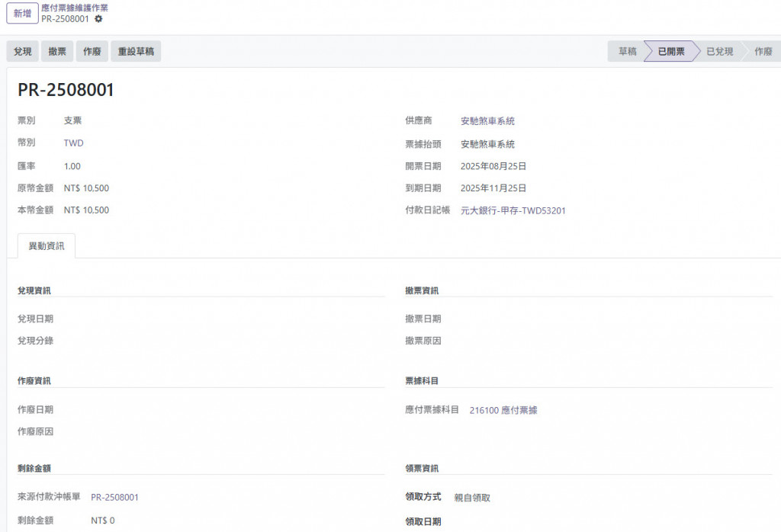Click the 兌現分錄 field label
This screenshot has height=532, width=781.
35,341
